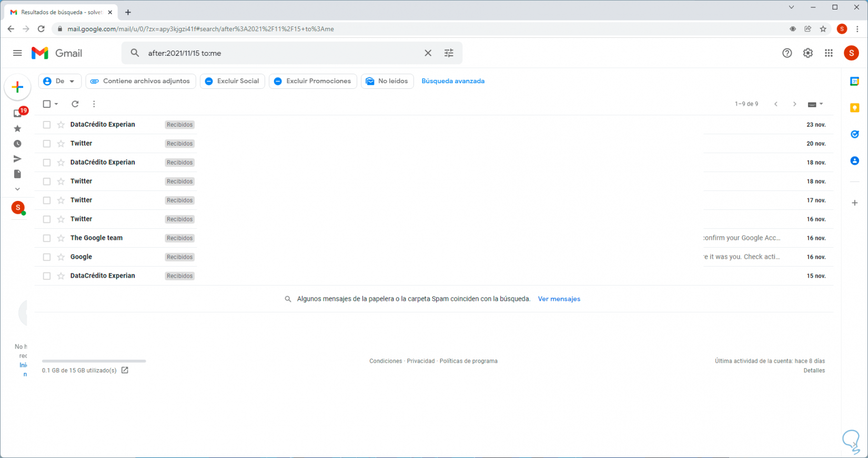This screenshot has width=868, height=458.
Task: Tick checkbox for 18 nov. DataCrédito Experian email
Action: click(x=47, y=162)
